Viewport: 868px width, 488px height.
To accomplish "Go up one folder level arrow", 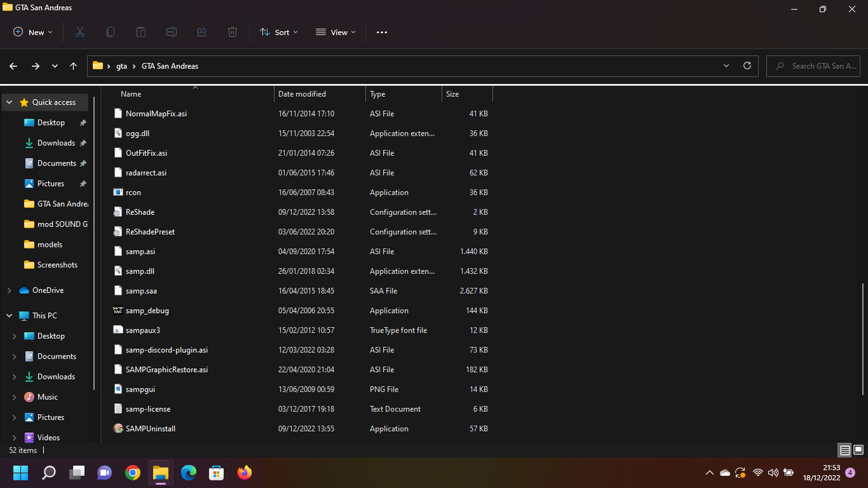I will pyautogui.click(x=73, y=66).
